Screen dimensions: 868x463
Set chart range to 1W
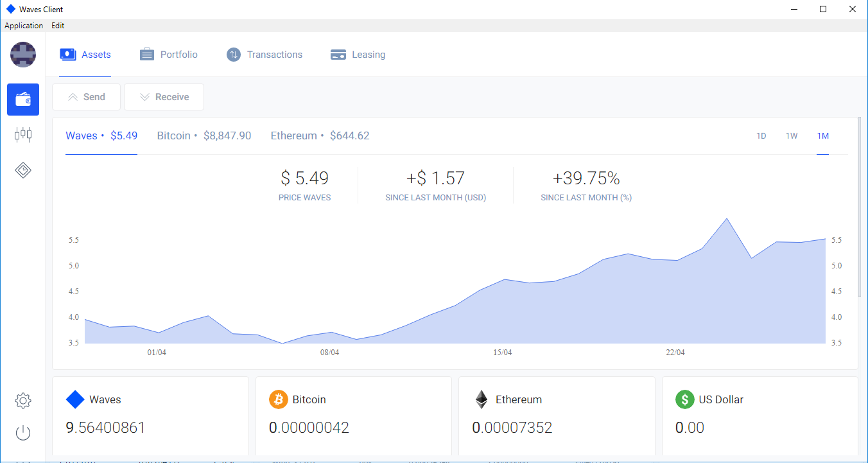[x=792, y=135]
